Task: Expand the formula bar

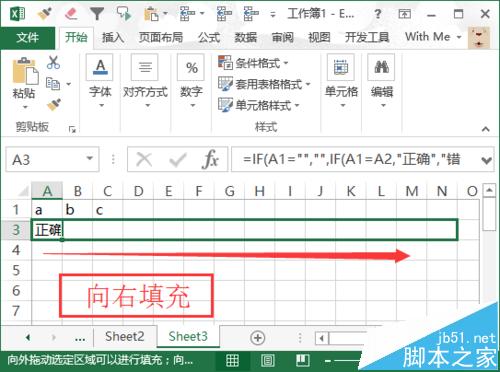Action: (486, 160)
